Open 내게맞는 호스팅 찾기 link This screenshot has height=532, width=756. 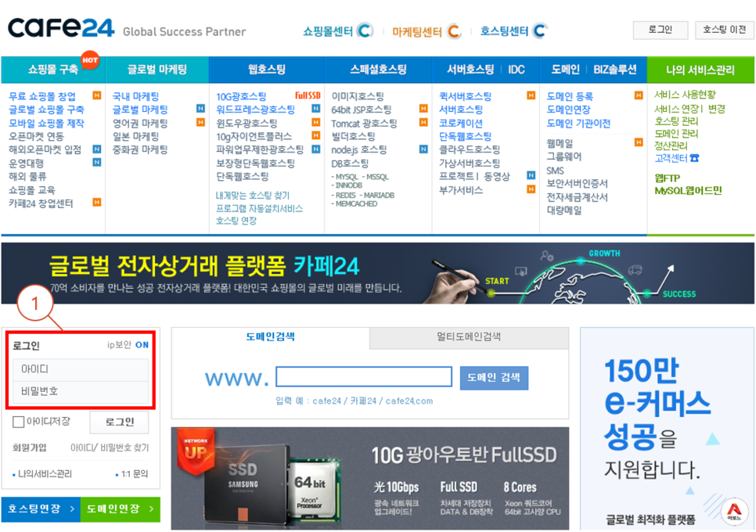tap(253, 195)
